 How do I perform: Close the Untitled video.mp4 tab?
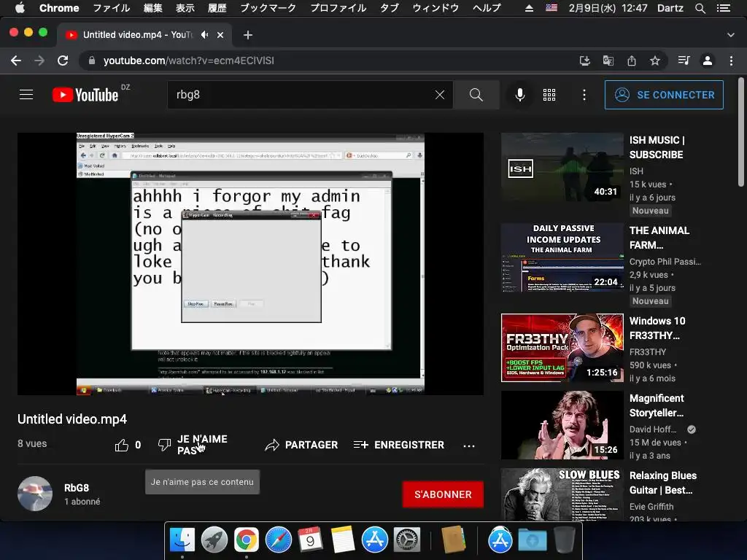tap(220, 35)
